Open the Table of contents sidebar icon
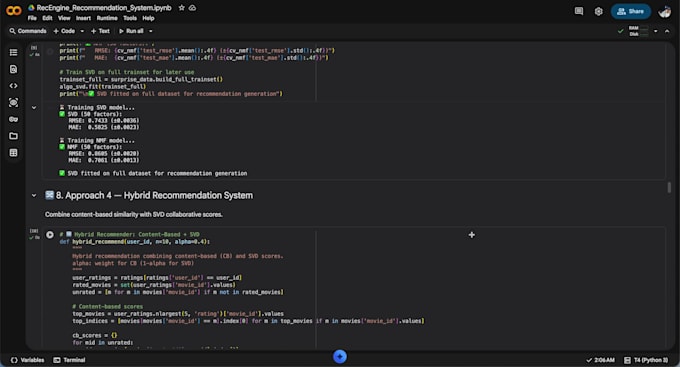Viewport: 680px width, 367px height. pos(13,52)
